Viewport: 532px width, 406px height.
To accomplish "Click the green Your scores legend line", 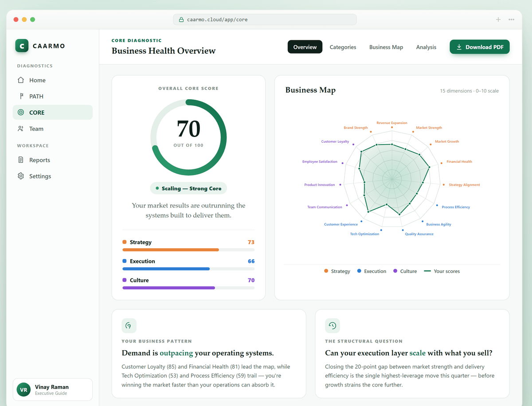I will coord(427,271).
